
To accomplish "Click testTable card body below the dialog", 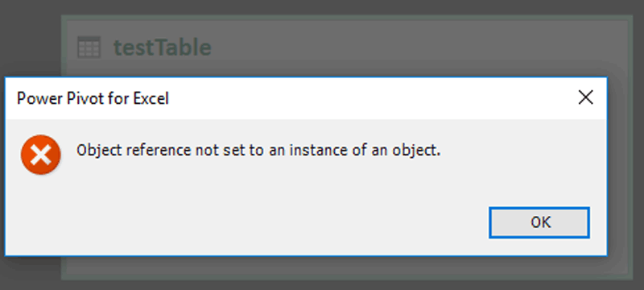I will pyautogui.click(x=345, y=266).
